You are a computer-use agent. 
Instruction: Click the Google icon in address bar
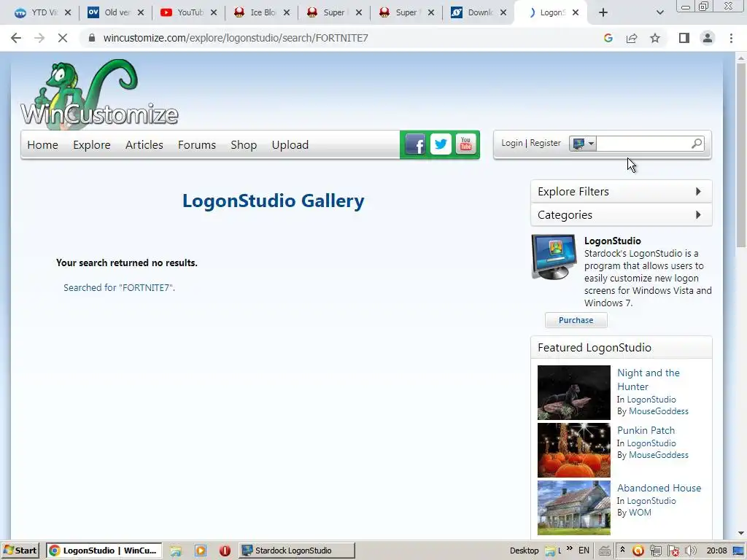point(608,38)
